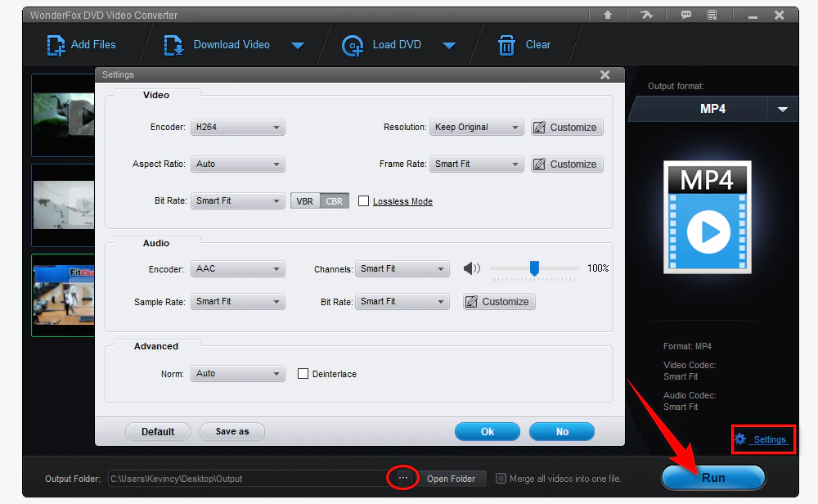Open the audio Bit Rate dropdown
This screenshot has height=504, width=818.
(402, 302)
